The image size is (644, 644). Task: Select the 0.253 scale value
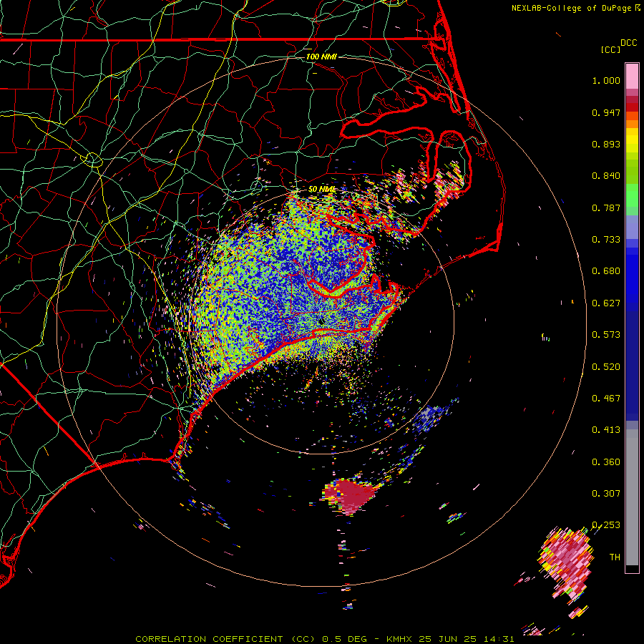click(x=606, y=525)
